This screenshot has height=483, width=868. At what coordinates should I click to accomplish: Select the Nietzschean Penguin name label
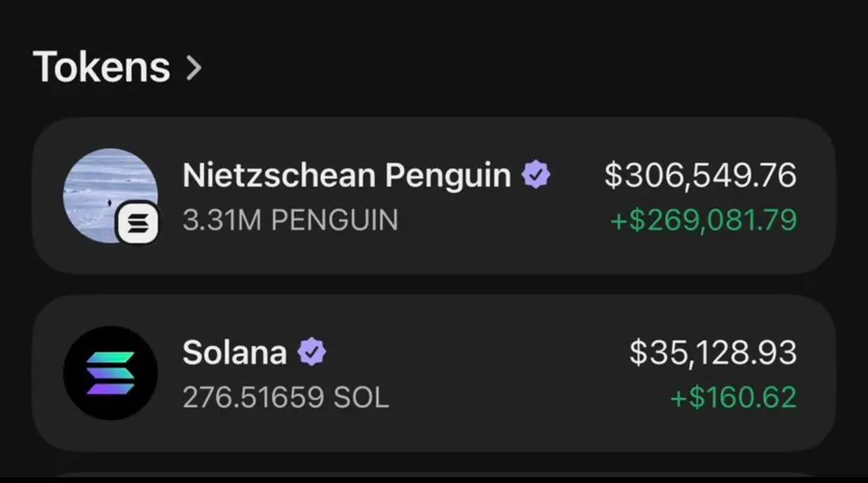(x=347, y=176)
